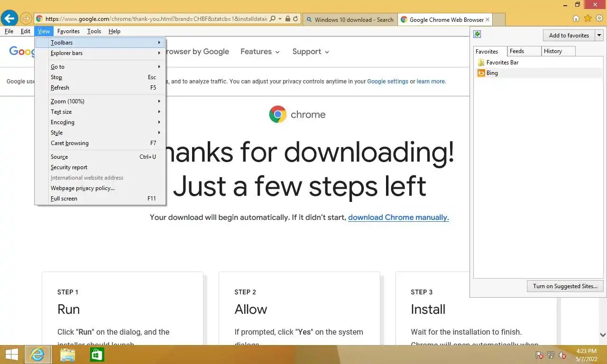Click the security lock icon in address bar

click(x=287, y=19)
